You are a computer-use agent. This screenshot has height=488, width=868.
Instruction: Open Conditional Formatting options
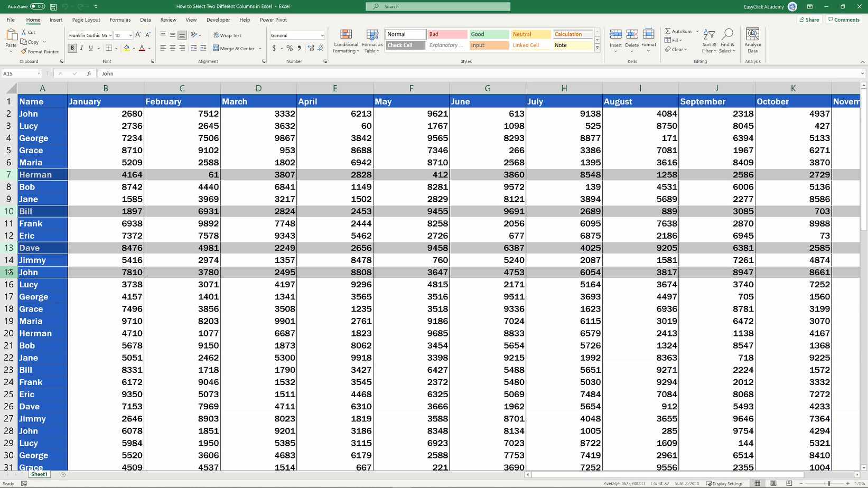346,42
